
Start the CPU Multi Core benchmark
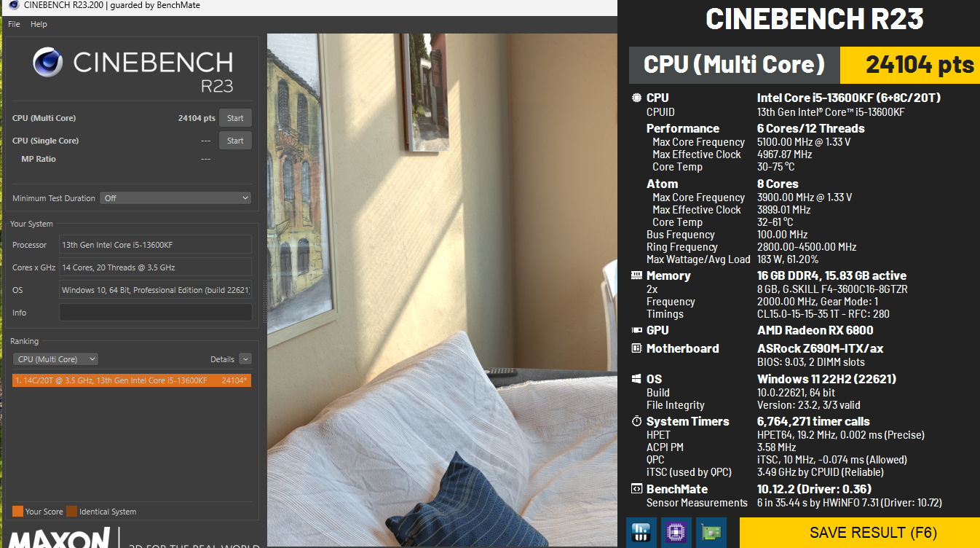click(235, 118)
